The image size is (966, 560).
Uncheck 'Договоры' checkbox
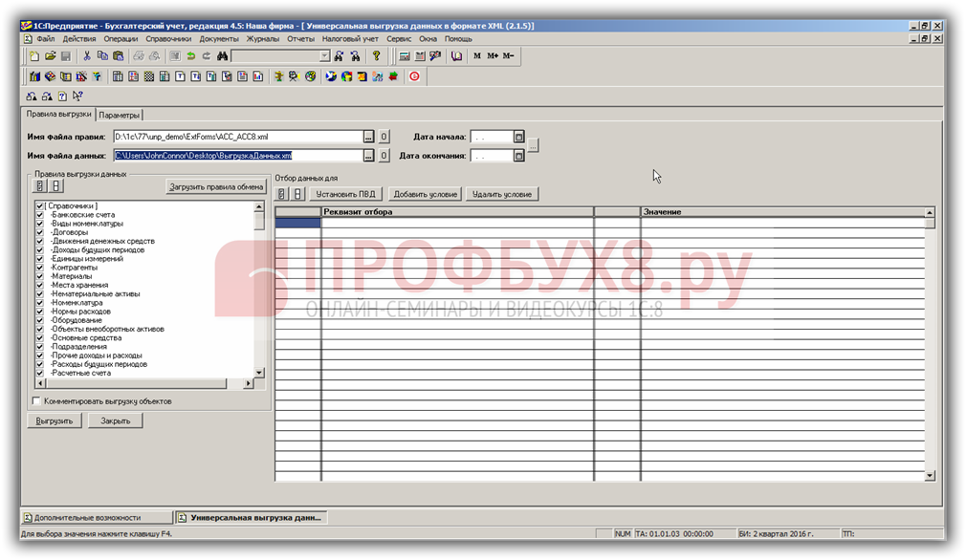[40, 232]
